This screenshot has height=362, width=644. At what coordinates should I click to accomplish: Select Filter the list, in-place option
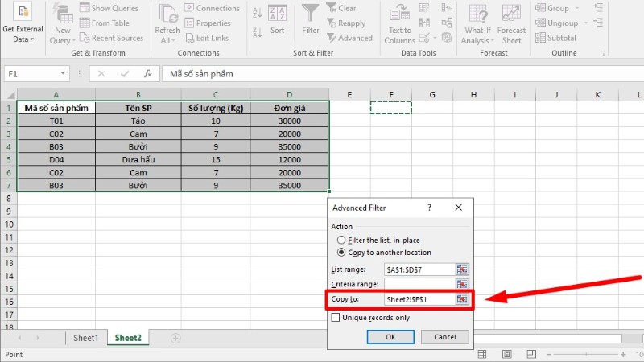point(341,240)
